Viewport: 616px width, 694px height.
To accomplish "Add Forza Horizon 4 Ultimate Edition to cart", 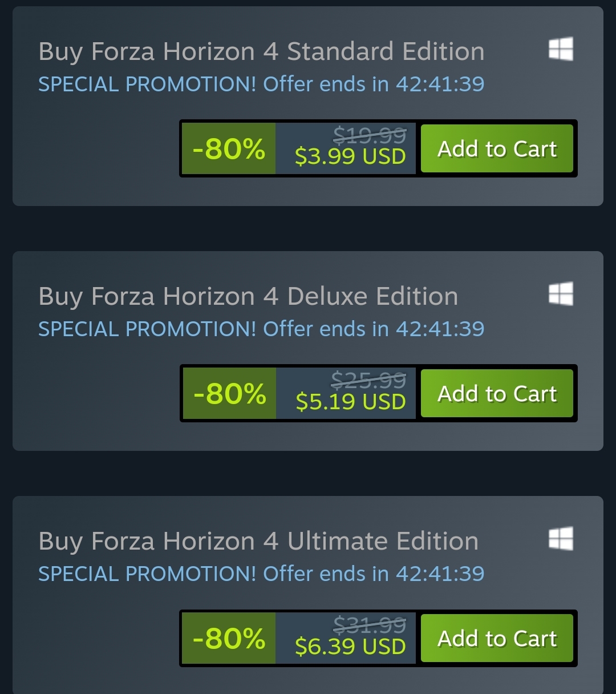I will (x=497, y=639).
